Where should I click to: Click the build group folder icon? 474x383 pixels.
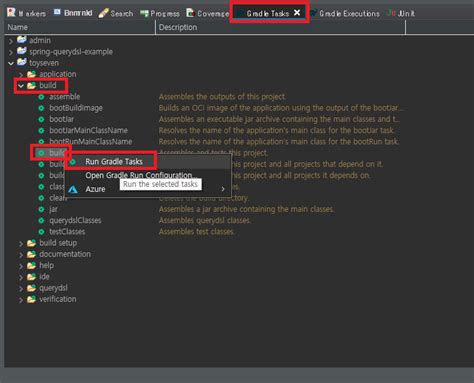pyautogui.click(x=32, y=85)
